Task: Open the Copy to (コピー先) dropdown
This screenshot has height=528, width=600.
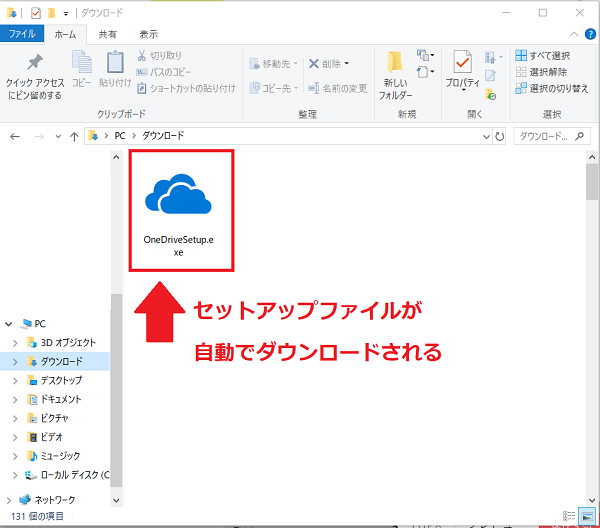Action: (273, 88)
